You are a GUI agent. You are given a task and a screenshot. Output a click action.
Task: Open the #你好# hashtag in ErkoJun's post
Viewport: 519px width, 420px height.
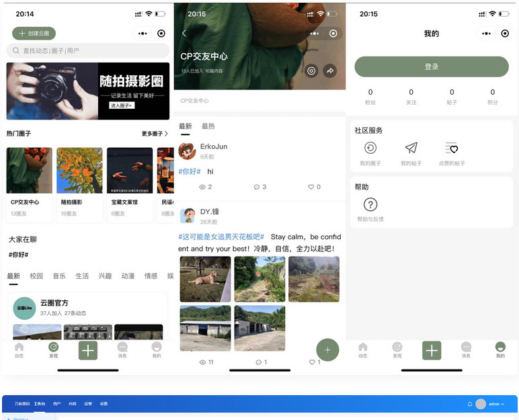pyautogui.click(x=190, y=171)
